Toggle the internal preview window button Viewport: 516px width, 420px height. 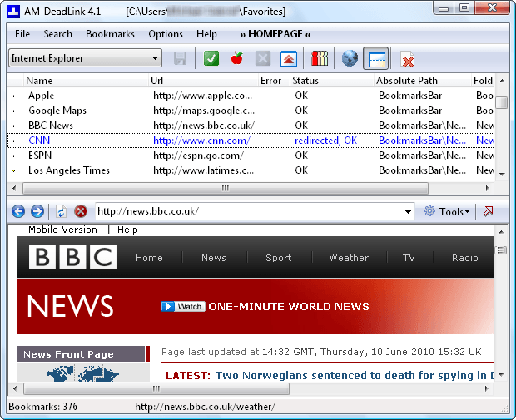tap(376, 58)
